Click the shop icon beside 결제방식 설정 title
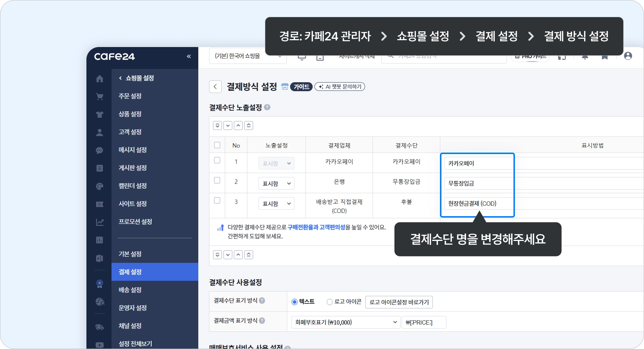 285,87
